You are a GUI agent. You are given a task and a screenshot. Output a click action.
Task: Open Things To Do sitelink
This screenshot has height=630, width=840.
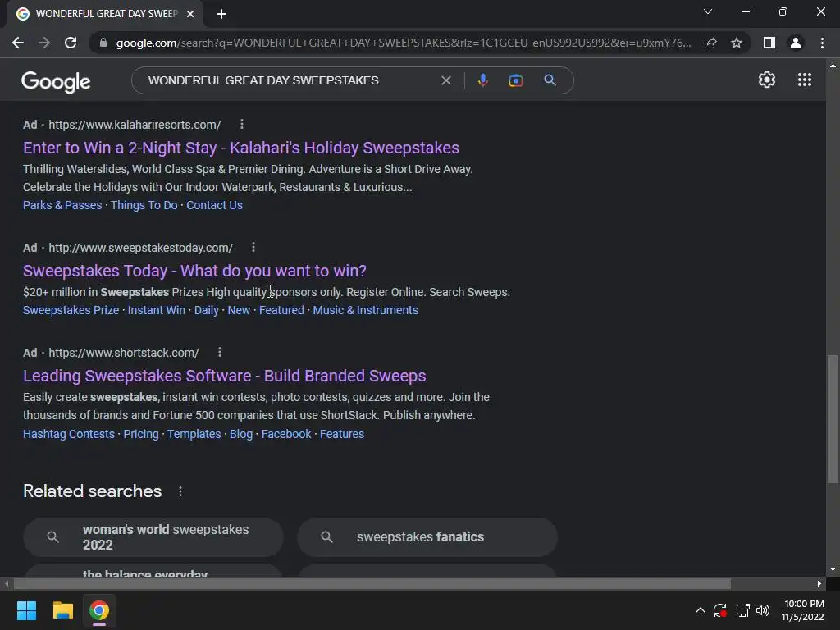[144, 205]
